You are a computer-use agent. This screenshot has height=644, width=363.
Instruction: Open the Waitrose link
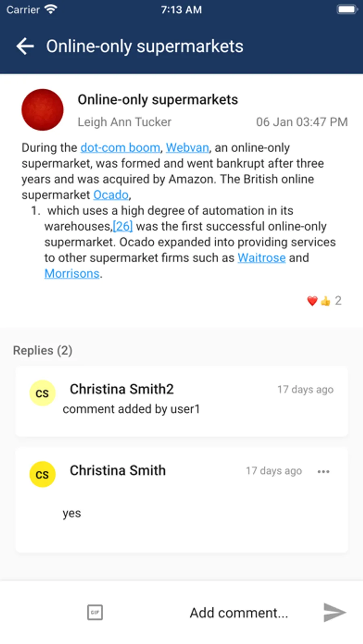[x=261, y=258]
